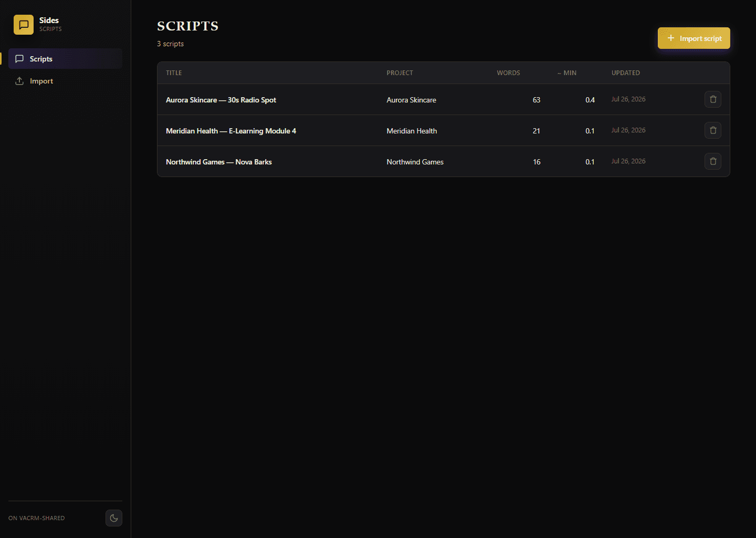This screenshot has height=538, width=756.
Task: Open Meridian Health — E-Learning Module 4 script
Action: tap(231, 131)
